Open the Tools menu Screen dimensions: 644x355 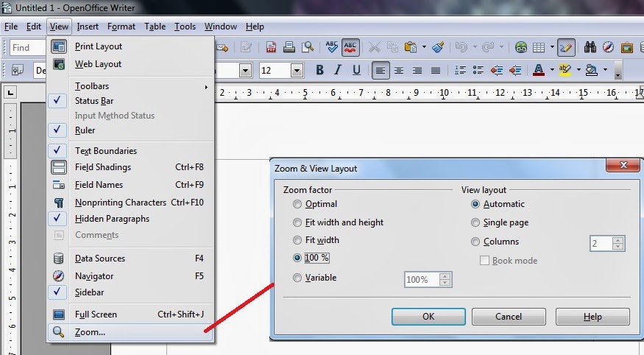pyautogui.click(x=185, y=27)
